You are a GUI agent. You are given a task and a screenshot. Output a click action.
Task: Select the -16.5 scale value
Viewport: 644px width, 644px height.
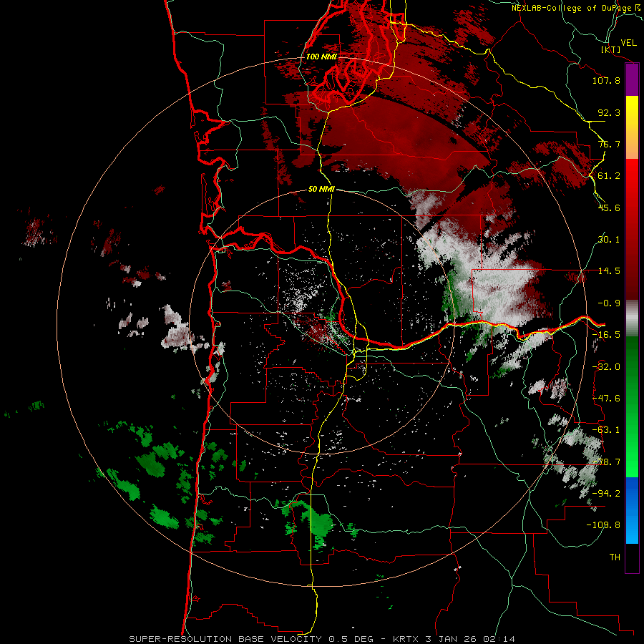pos(606,335)
